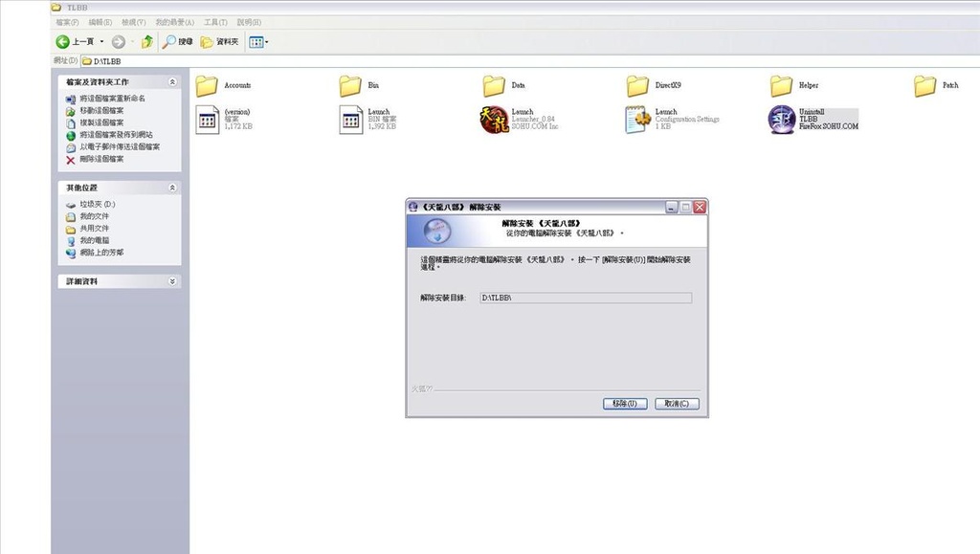Select the Helper folder icon
The height and width of the screenshot is (554, 980).
[x=781, y=85]
